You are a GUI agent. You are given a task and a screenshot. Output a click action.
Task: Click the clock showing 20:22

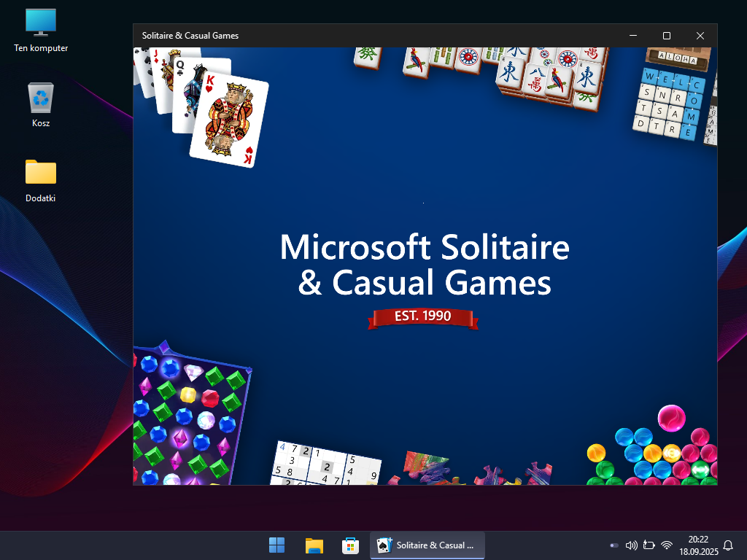click(x=699, y=545)
